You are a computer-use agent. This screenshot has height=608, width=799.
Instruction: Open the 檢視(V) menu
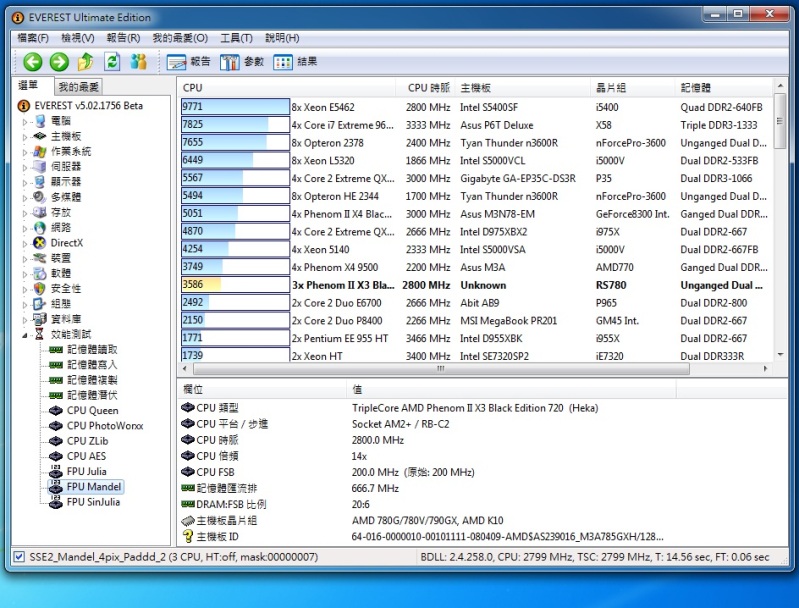pyautogui.click(x=77, y=38)
